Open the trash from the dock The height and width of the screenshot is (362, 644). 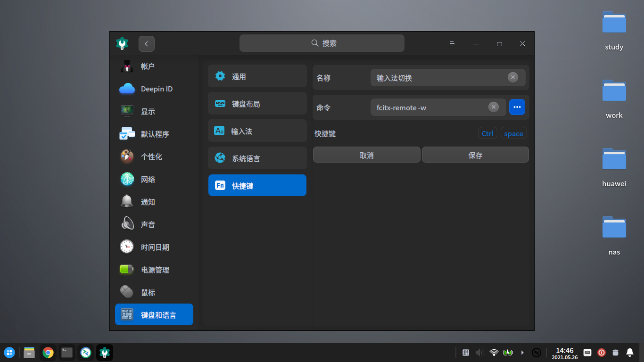tap(616, 353)
